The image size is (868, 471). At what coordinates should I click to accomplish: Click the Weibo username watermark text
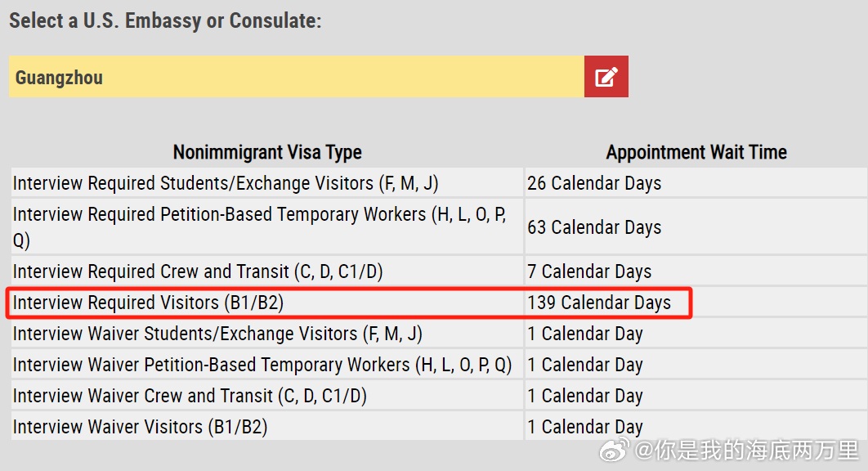coord(747,450)
